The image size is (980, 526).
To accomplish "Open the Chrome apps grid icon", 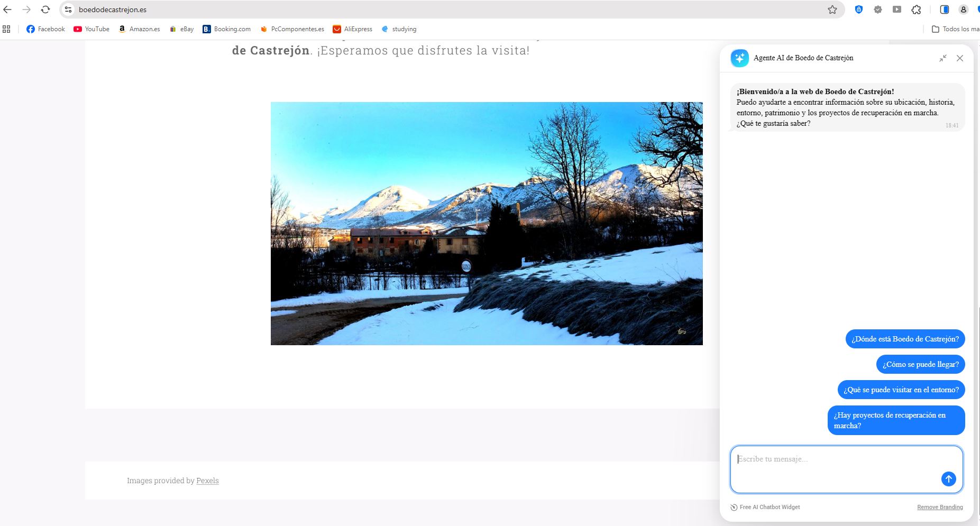I will click(x=6, y=29).
